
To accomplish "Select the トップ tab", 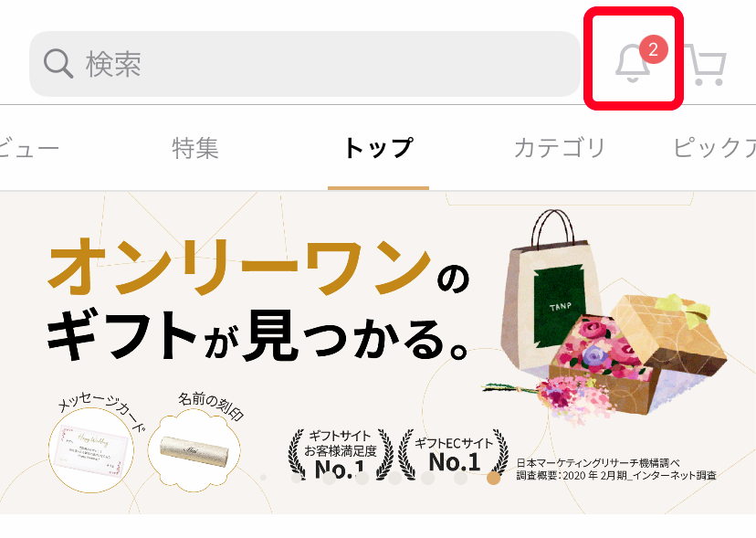I will click(x=379, y=148).
